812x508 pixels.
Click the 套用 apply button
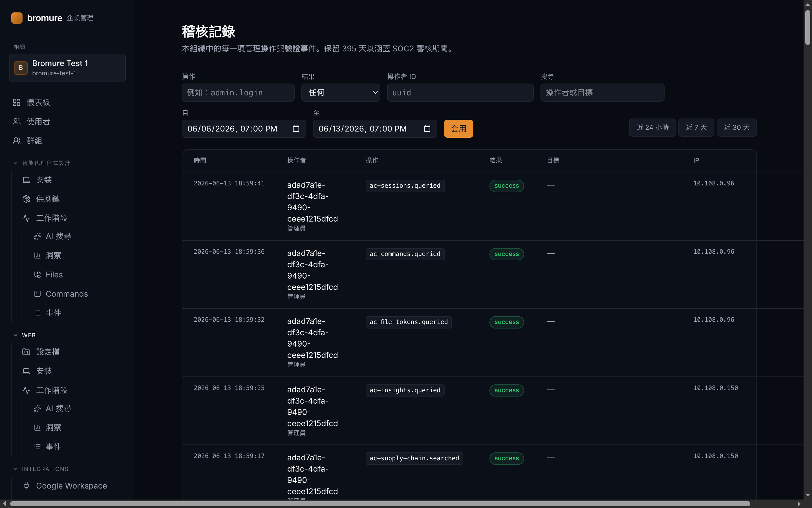point(458,129)
